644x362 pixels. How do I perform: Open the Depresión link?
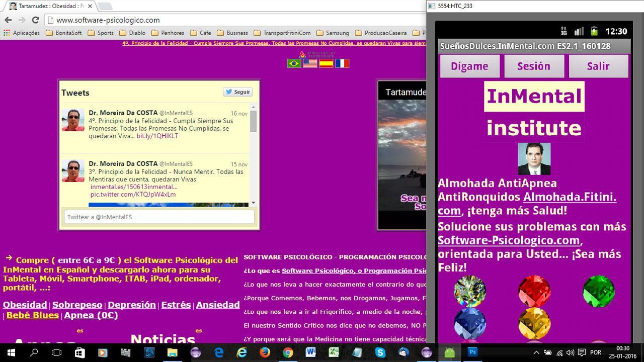pyautogui.click(x=132, y=305)
